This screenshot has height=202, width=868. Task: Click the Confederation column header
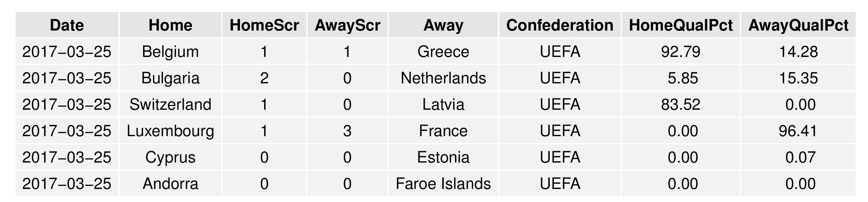click(x=560, y=25)
